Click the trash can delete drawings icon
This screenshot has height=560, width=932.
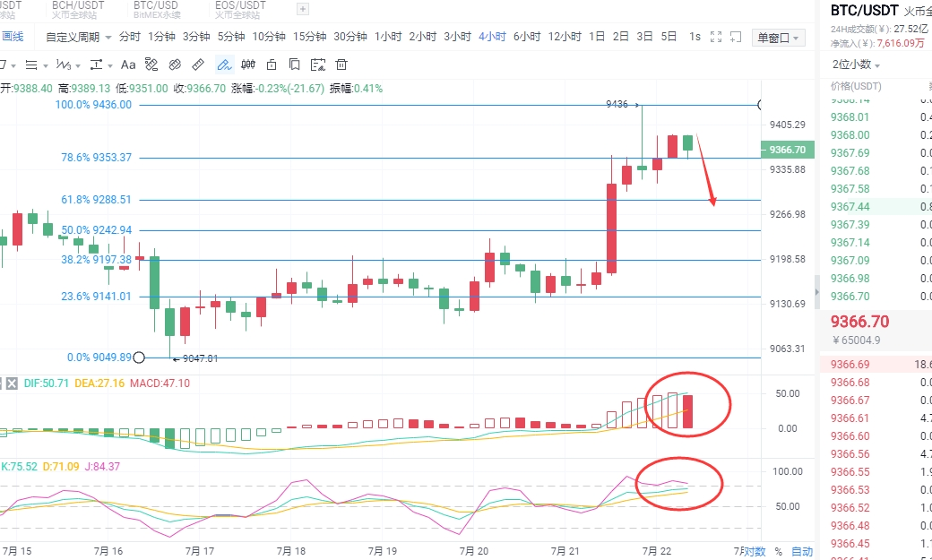[341, 65]
